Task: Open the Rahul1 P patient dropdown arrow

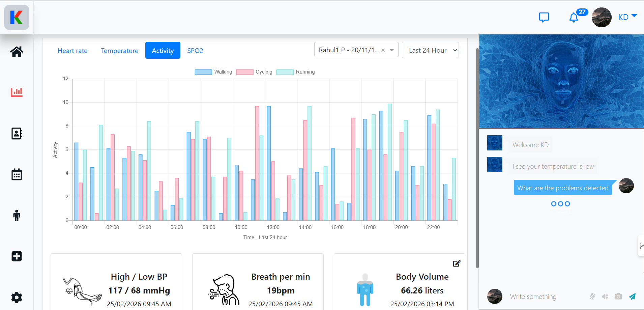Action: (392, 50)
